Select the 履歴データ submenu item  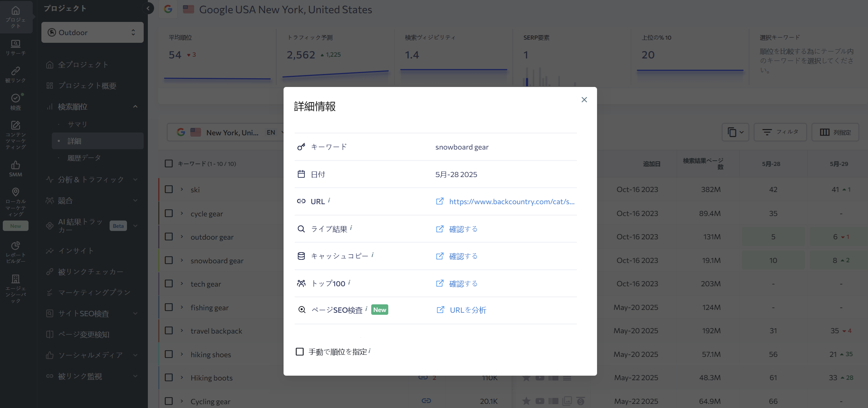click(84, 158)
